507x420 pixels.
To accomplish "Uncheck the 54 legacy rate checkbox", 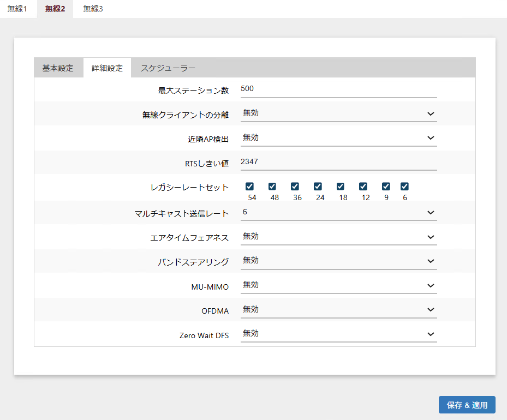I will pos(250,187).
